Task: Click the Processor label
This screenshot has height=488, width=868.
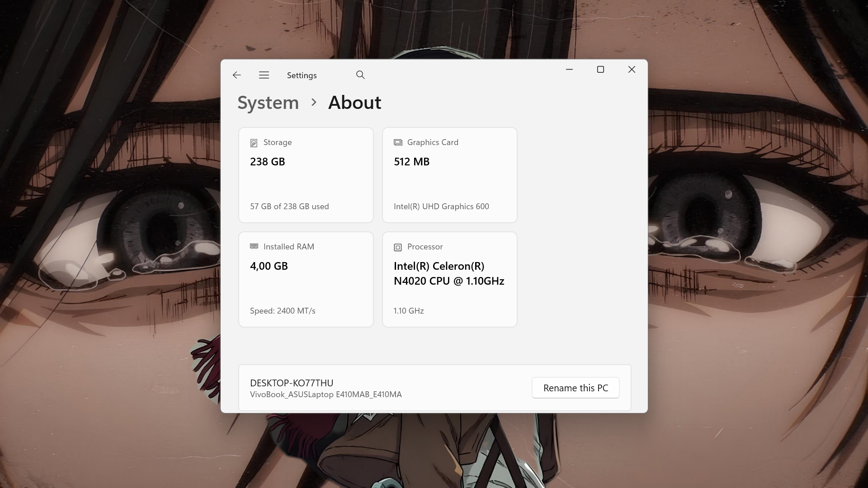Action: click(425, 247)
